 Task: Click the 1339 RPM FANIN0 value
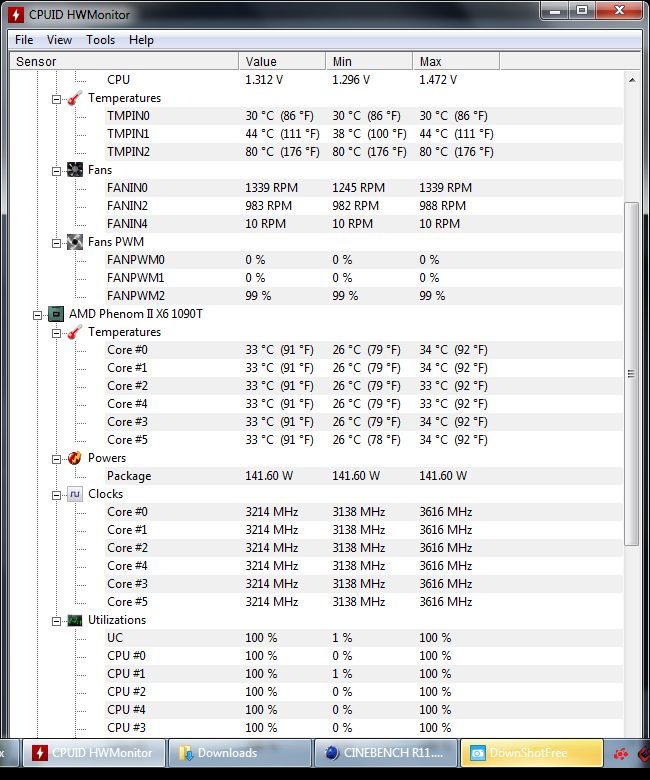tap(272, 188)
